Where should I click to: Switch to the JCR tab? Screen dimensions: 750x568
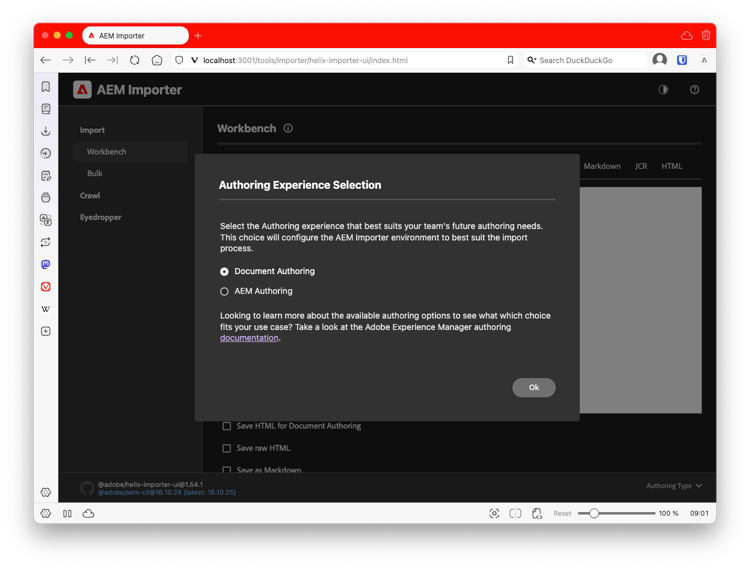[641, 166]
